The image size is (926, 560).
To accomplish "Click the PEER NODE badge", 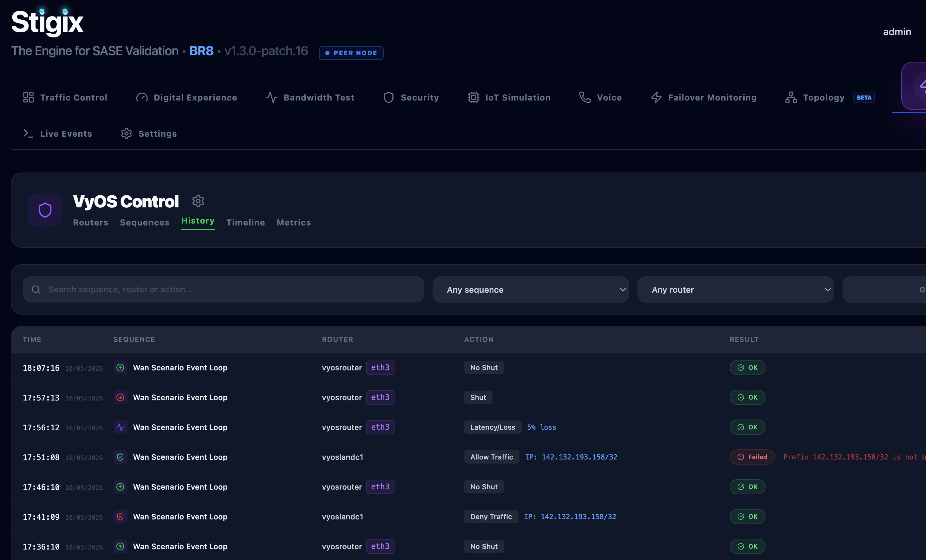I will (x=351, y=53).
